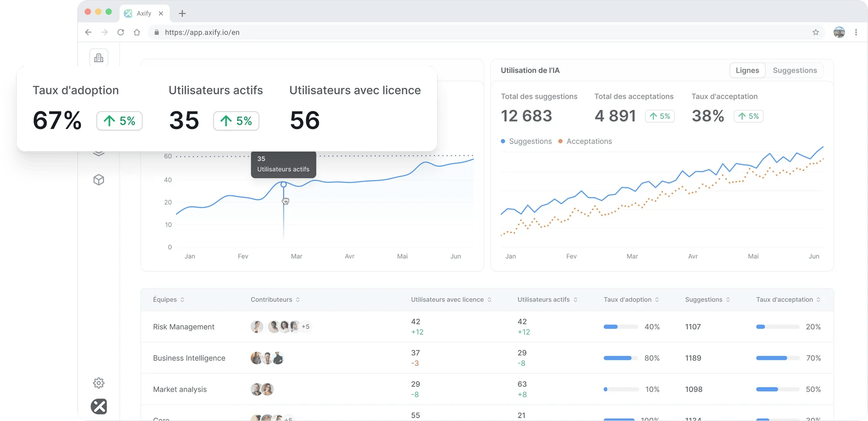
Task: Select the Axify browser tab
Action: tap(144, 13)
